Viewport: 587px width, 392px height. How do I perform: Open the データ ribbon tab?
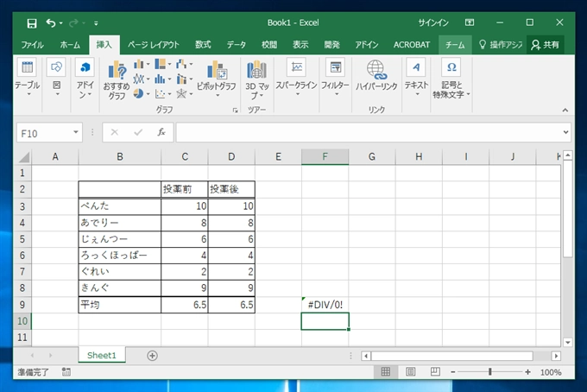[x=237, y=45]
